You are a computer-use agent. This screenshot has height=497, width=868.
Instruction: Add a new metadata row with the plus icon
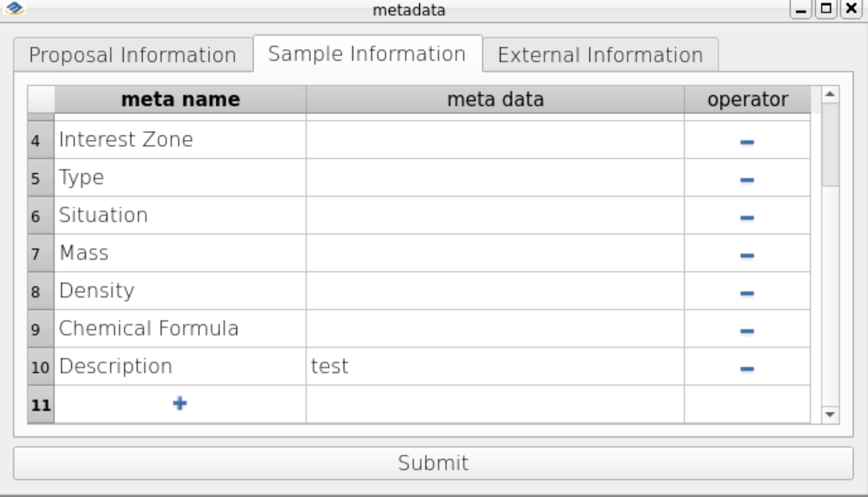click(x=180, y=403)
